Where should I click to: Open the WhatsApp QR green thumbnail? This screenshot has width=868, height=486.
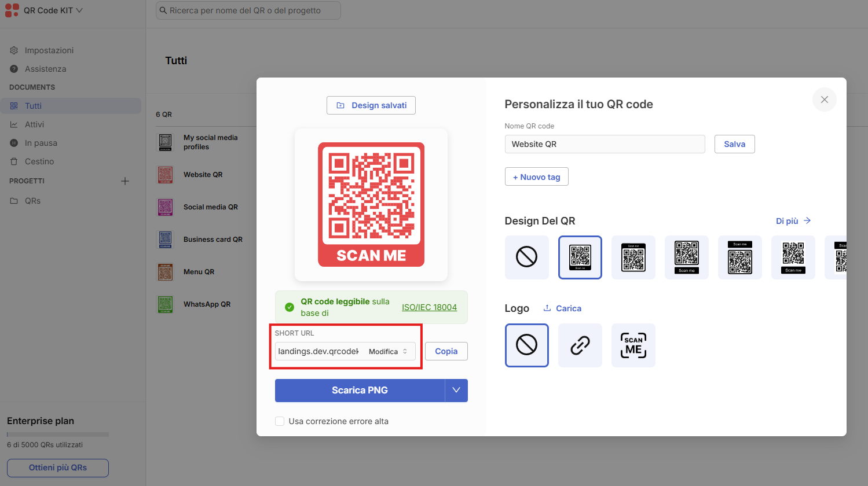coord(165,304)
